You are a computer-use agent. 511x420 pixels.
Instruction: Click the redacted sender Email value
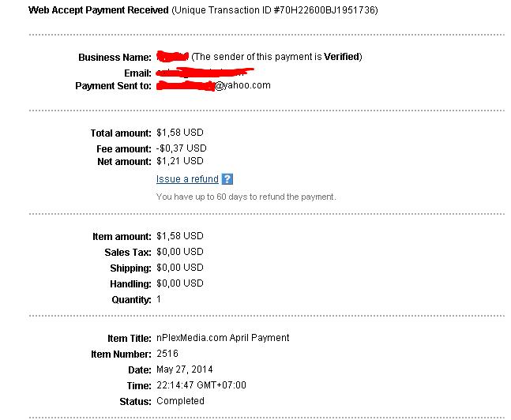pos(205,72)
